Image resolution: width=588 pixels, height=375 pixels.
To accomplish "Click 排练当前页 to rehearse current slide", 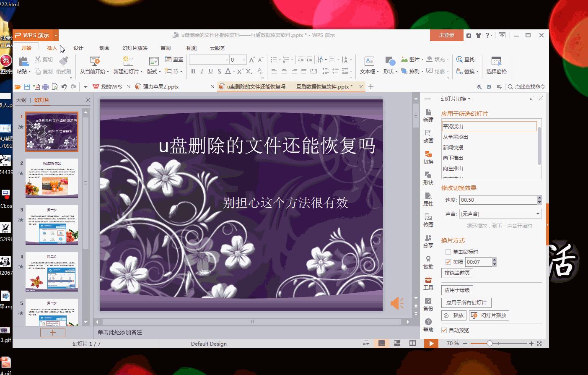I will 457,273.
